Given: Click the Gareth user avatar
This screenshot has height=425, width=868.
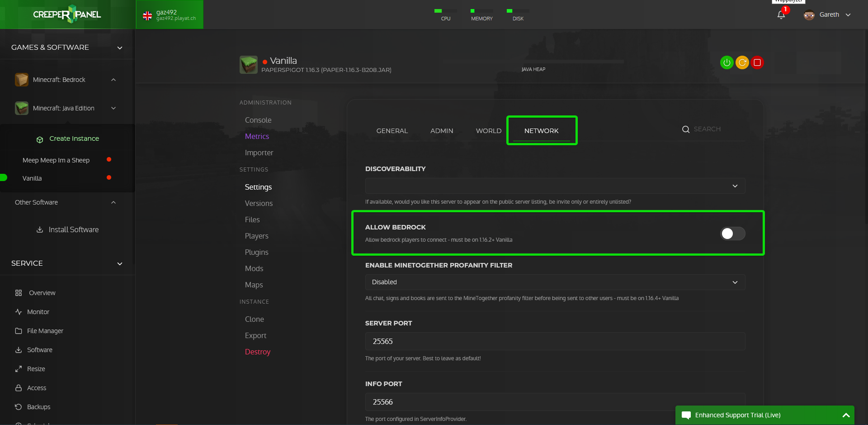Looking at the screenshot, I should [x=809, y=15].
